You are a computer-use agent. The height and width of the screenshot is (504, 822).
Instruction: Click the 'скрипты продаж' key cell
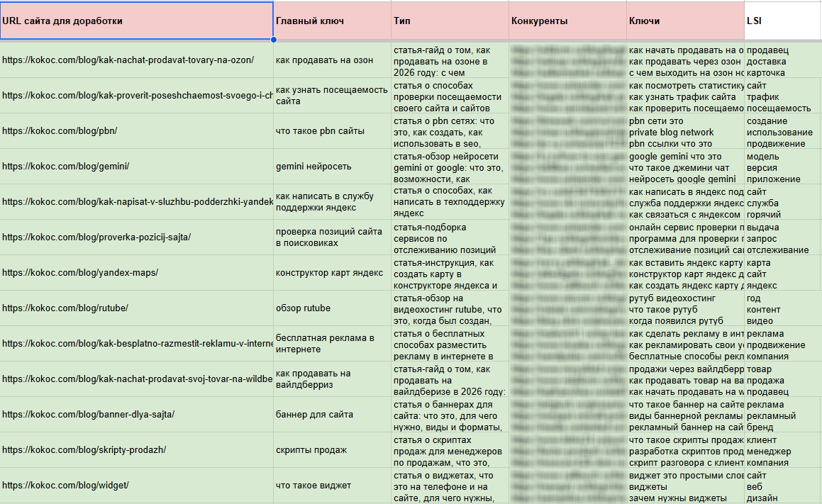[x=333, y=450]
